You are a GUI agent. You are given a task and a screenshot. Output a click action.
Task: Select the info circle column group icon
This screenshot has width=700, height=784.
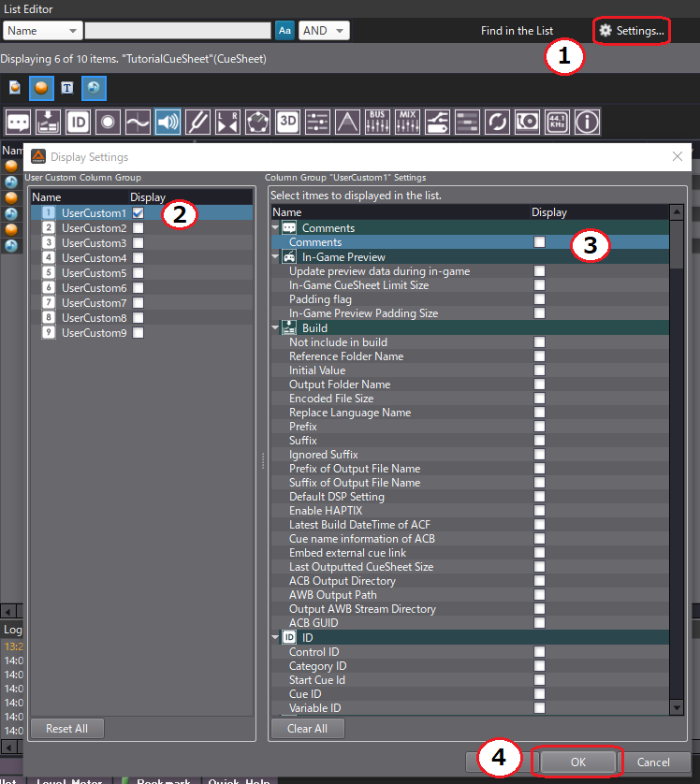point(587,122)
